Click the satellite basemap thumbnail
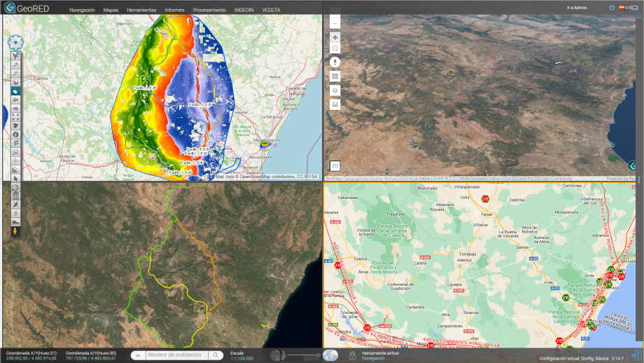The height and width of the screenshot is (363, 644). 278,355
